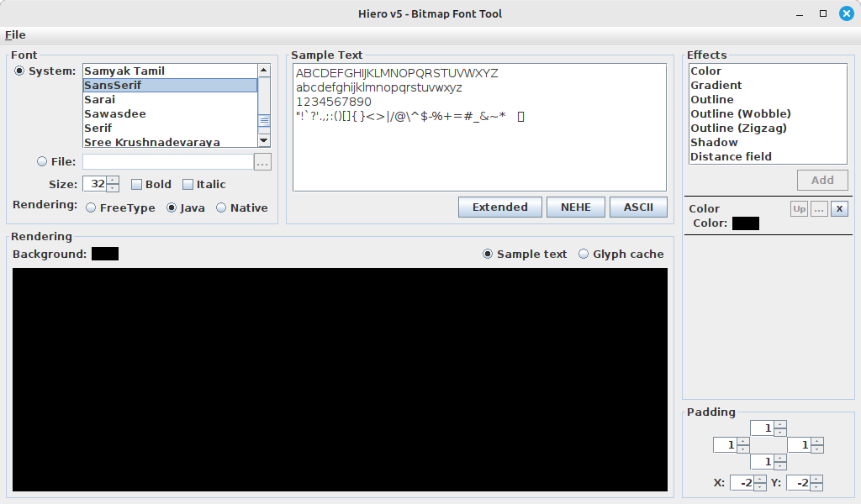
Task: Click the Add effect button
Action: (822, 180)
